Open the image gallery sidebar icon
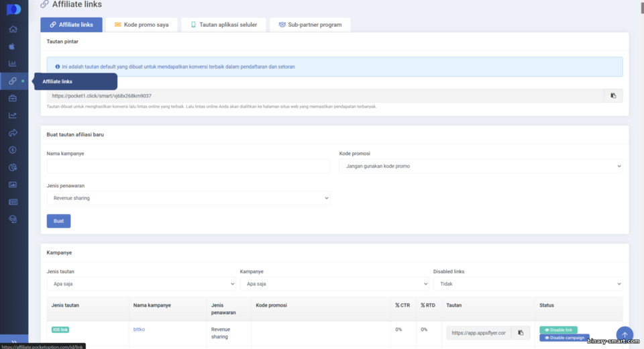Screen dimensions: 644x349 point(13,185)
